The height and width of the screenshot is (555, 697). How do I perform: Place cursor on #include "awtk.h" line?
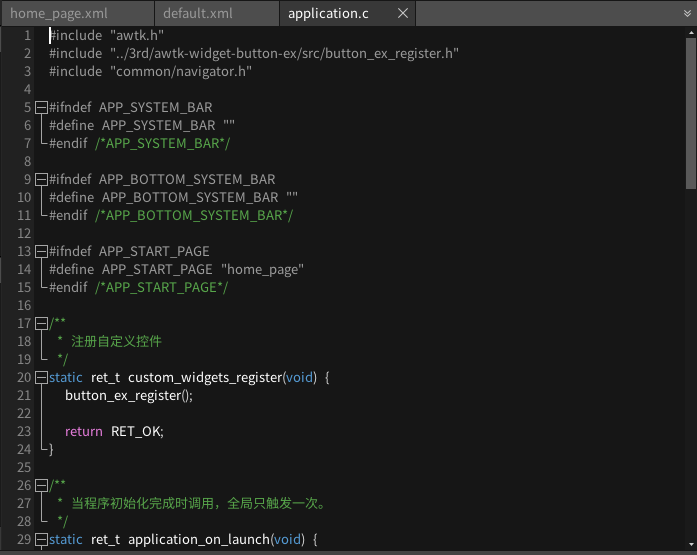pos(106,35)
